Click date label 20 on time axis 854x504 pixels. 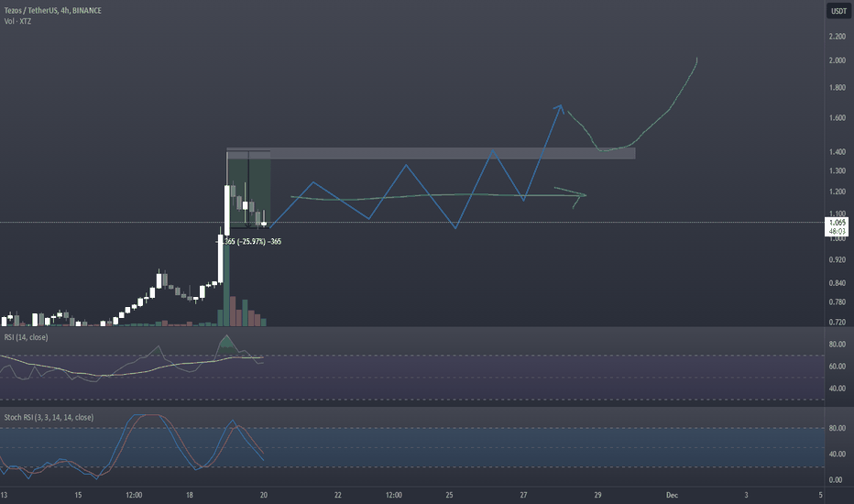coord(264,495)
